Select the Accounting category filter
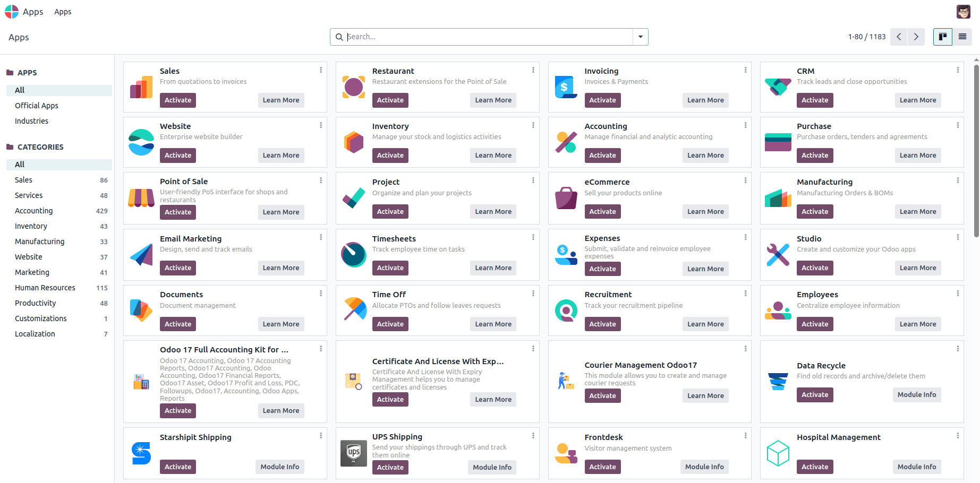 coord(34,211)
